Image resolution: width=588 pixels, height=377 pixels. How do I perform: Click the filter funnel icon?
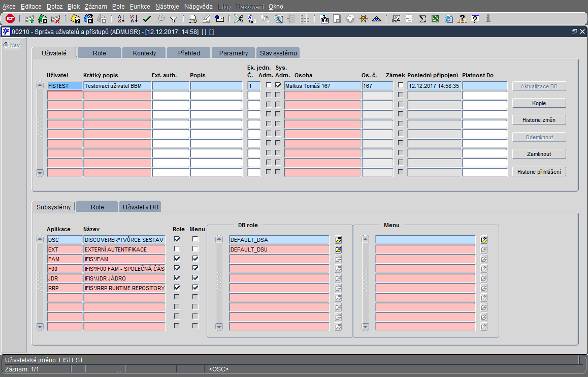pyautogui.click(x=174, y=19)
